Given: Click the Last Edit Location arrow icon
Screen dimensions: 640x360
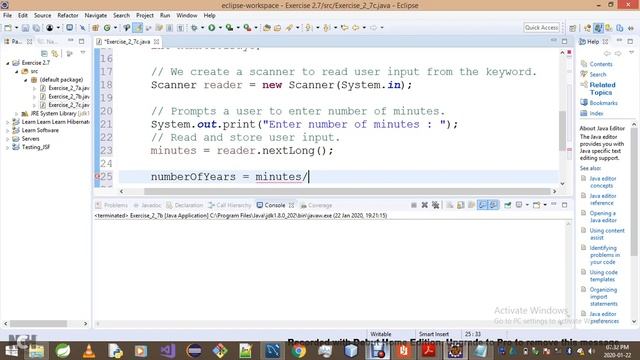Looking at the screenshot, I should point(344,28).
